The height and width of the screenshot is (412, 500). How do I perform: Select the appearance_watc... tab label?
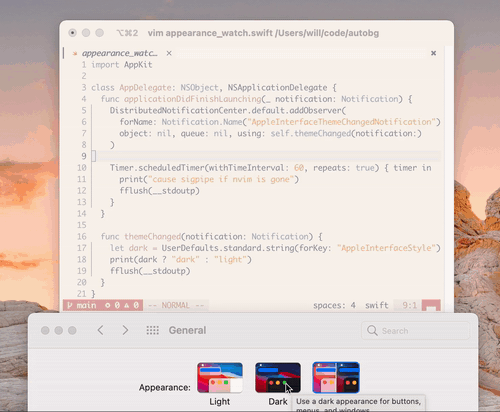pos(120,53)
